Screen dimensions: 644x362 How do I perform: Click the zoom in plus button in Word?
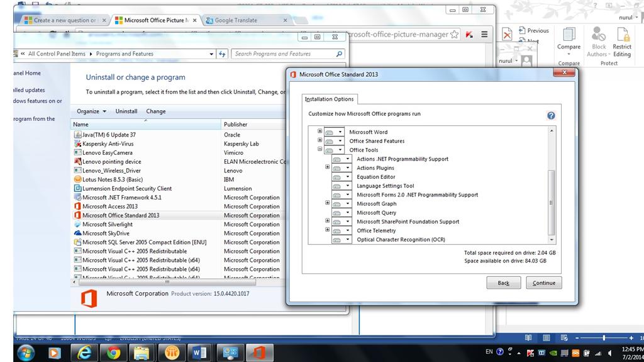point(631,337)
